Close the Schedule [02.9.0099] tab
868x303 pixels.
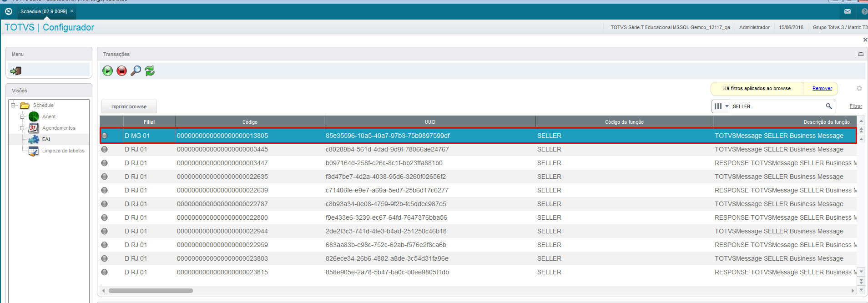click(72, 11)
